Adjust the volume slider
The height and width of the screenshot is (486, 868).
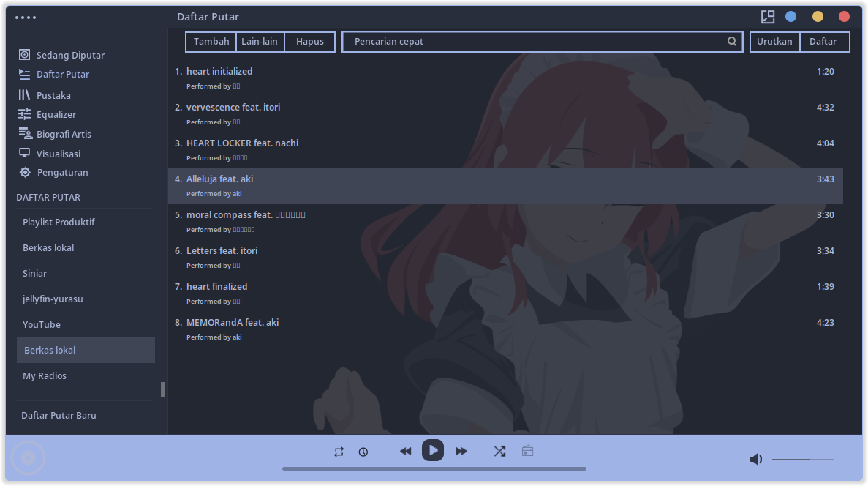803,459
